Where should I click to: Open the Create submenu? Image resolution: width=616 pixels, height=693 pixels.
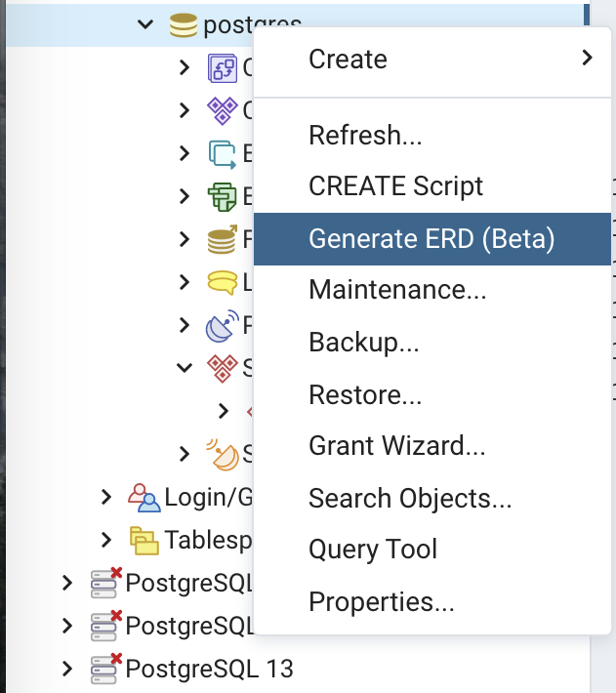(431, 59)
